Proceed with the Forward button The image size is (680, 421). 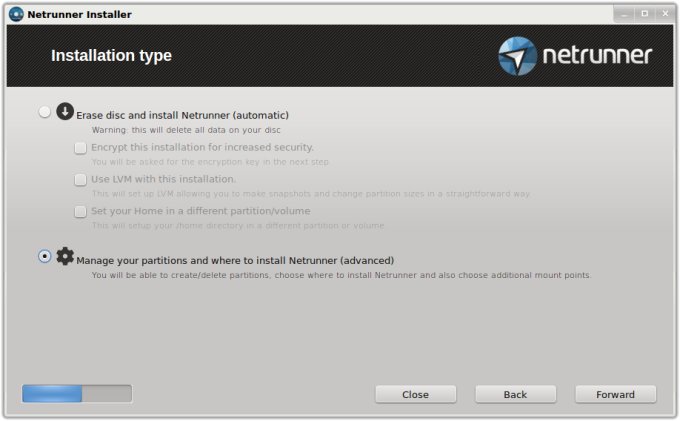[615, 394]
